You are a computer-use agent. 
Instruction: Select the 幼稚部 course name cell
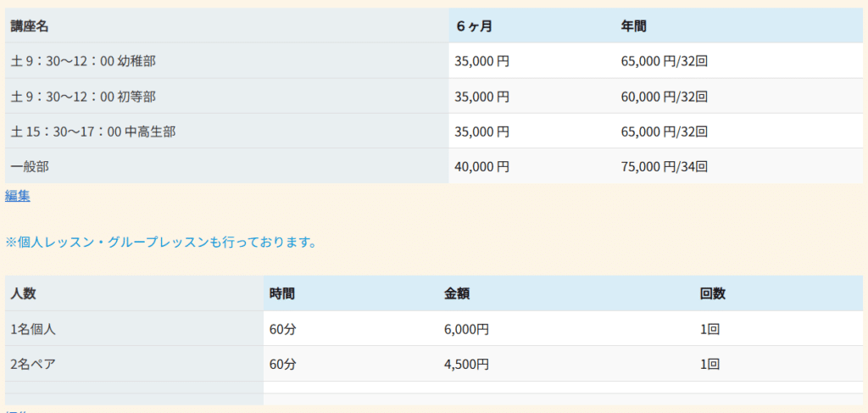point(83,61)
